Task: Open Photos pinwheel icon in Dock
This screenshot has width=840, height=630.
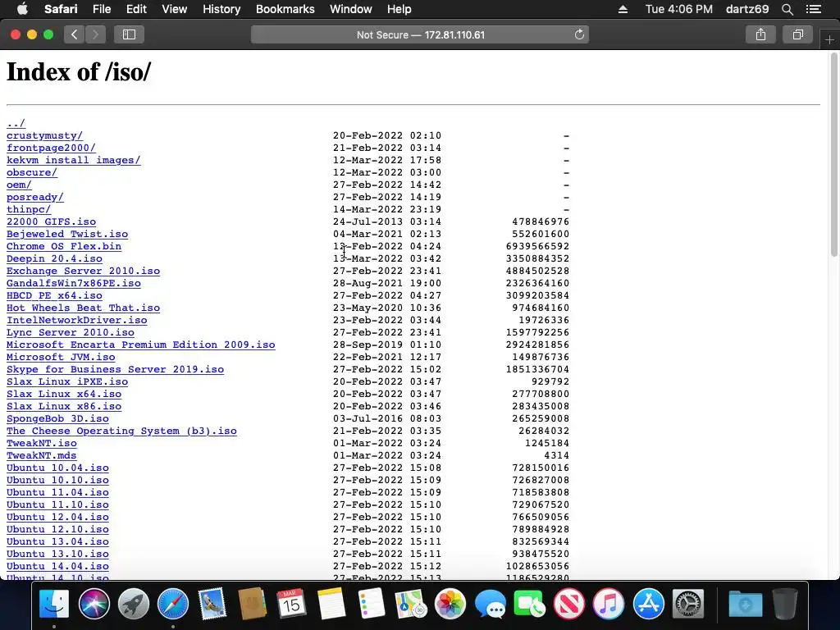Action: click(x=450, y=604)
